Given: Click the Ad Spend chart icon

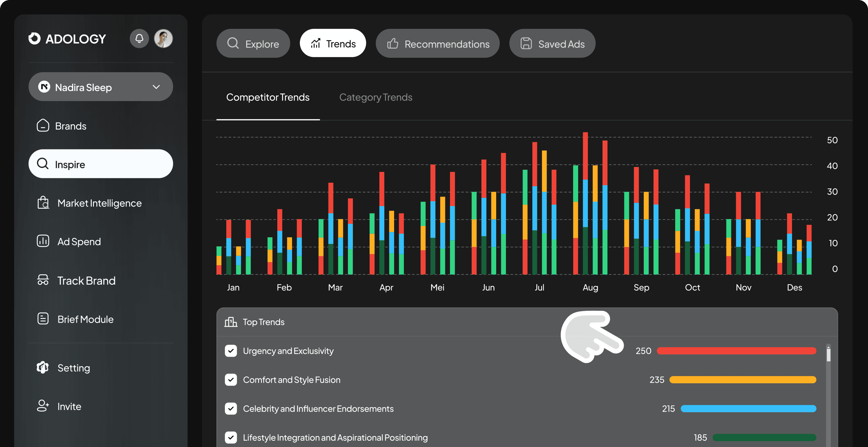Looking at the screenshot, I should [x=43, y=241].
